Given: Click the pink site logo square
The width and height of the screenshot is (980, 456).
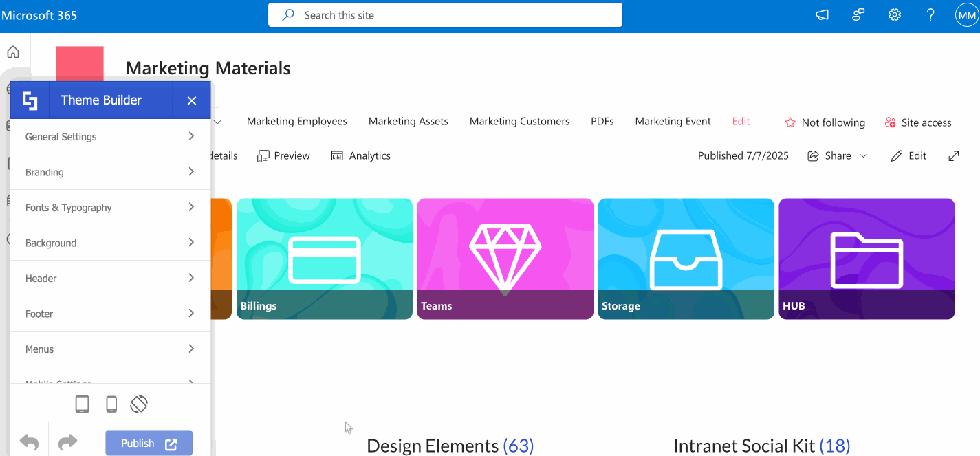Looking at the screenshot, I should pyautogui.click(x=80, y=63).
